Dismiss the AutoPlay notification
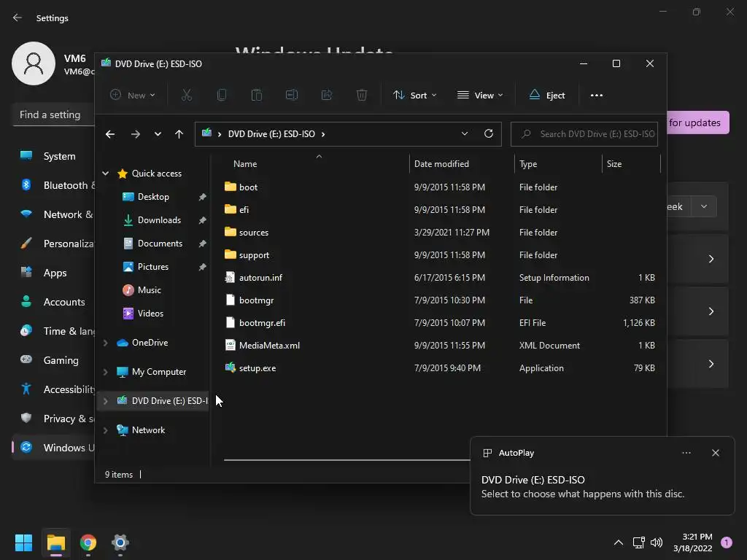747x560 pixels. [x=715, y=453]
